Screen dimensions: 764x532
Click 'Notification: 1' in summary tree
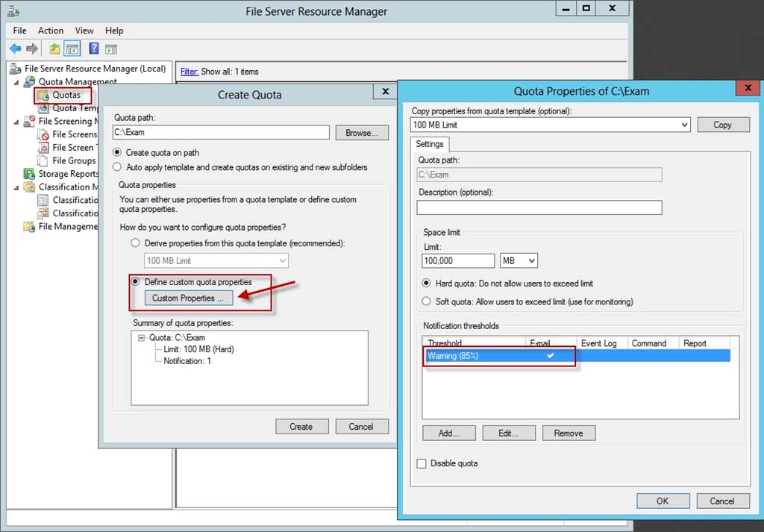pos(187,361)
